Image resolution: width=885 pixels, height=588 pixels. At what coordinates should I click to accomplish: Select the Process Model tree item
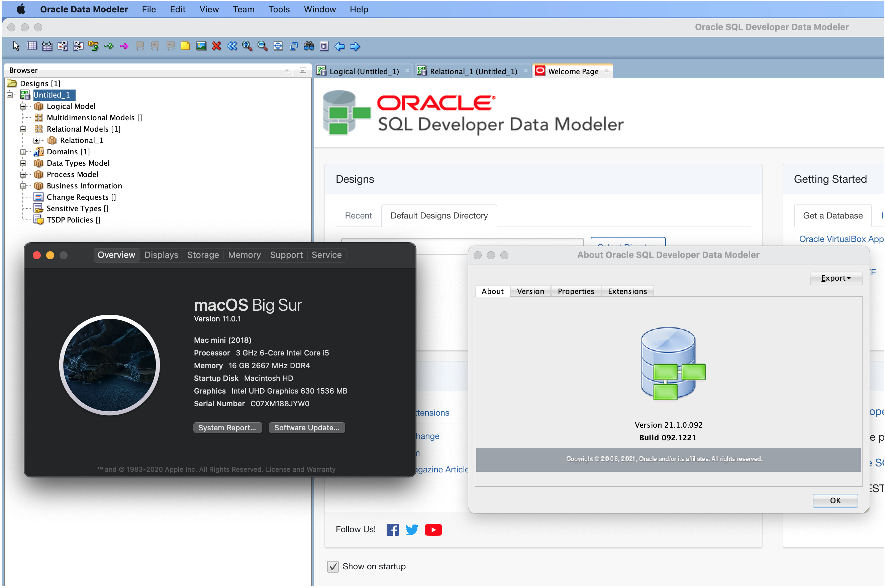[73, 174]
